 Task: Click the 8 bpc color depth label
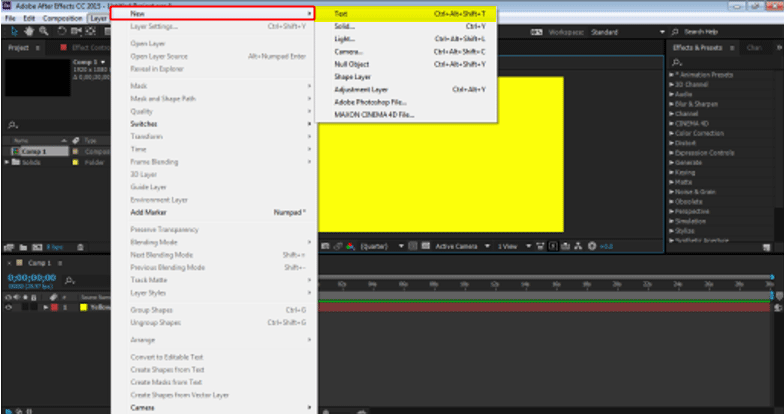click(x=54, y=247)
